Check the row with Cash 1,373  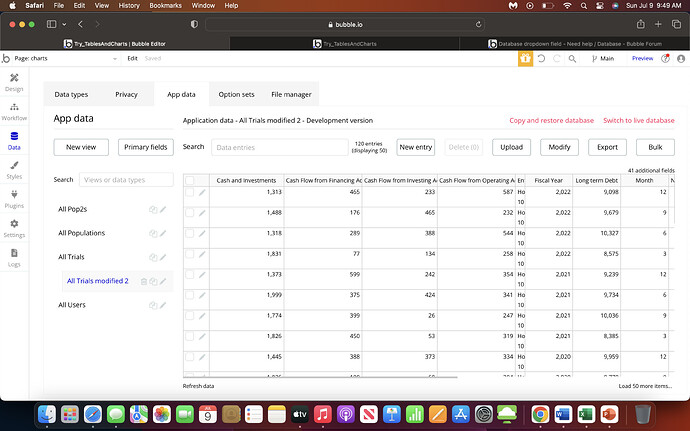(x=190, y=274)
